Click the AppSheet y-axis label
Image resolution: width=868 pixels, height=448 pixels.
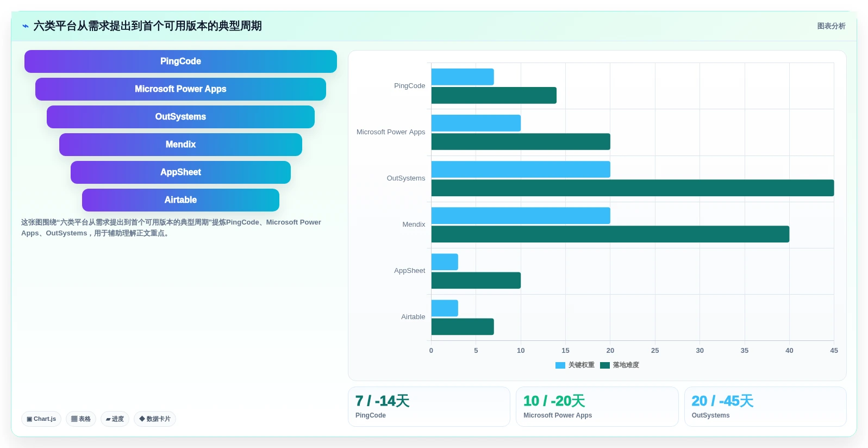[x=410, y=271]
